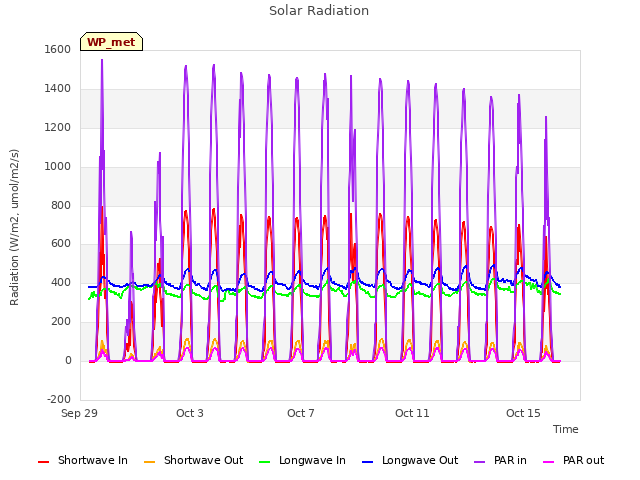
Task: Click the Solar Radiation chart title
Action: click(x=319, y=11)
